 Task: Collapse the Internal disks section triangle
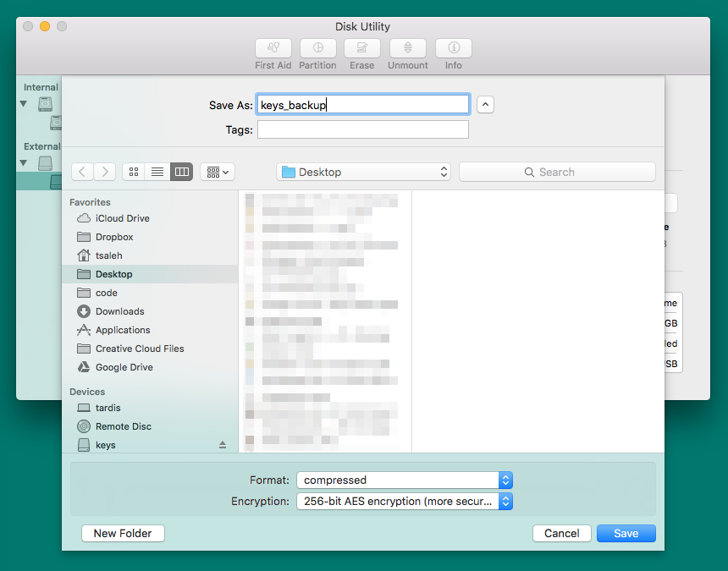tap(24, 104)
